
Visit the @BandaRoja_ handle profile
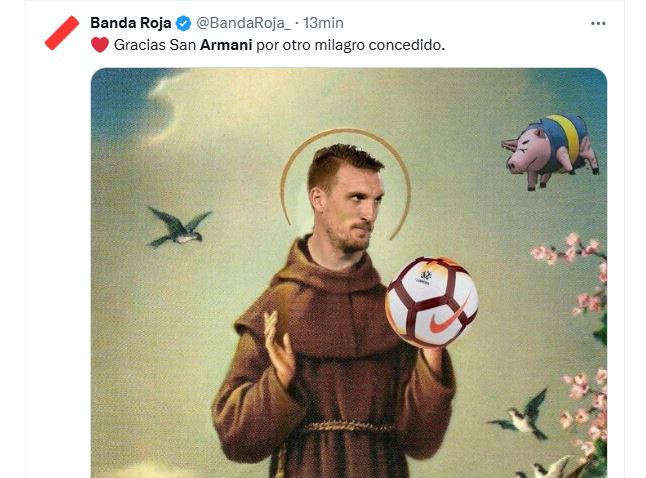click(x=243, y=23)
